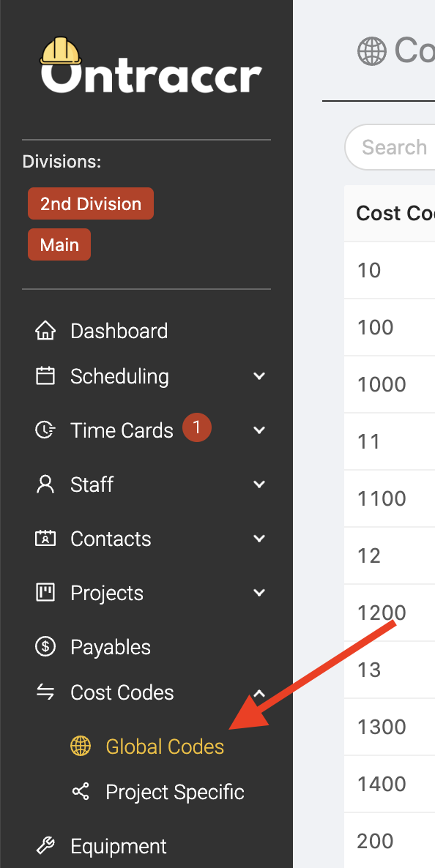
Task: Click the Contacts card icon
Action: 45,539
